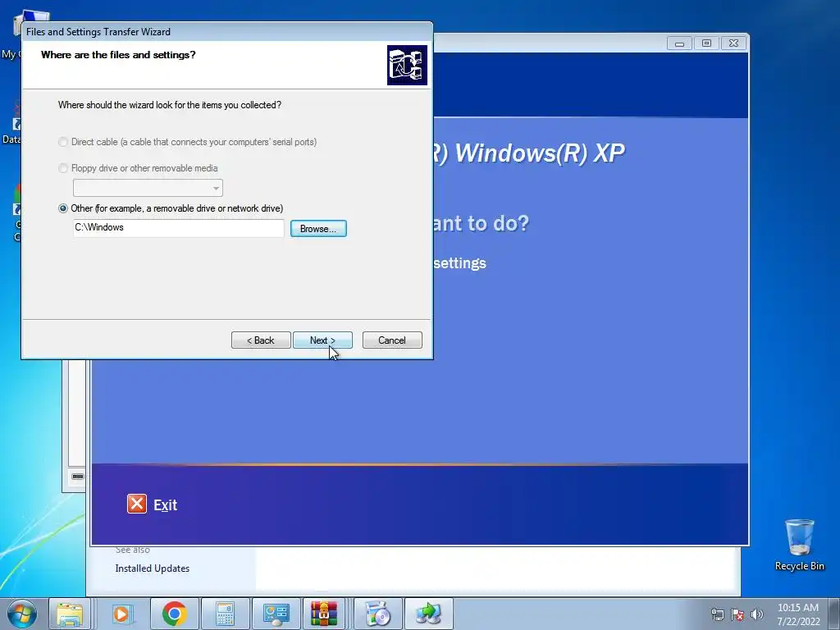Select the Direct cable radio option
Screen dimensions: 840x630
click(63, 142)
